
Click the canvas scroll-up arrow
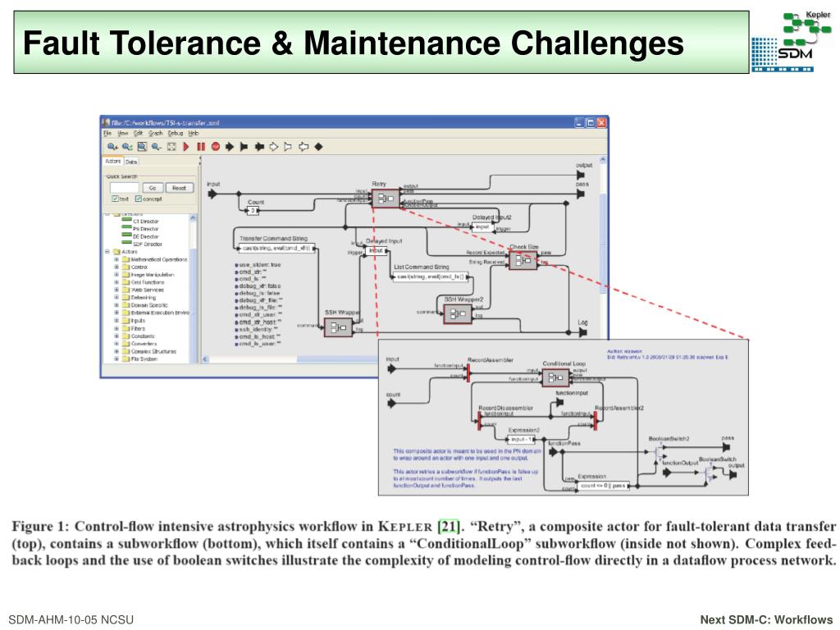click(603, 160)
